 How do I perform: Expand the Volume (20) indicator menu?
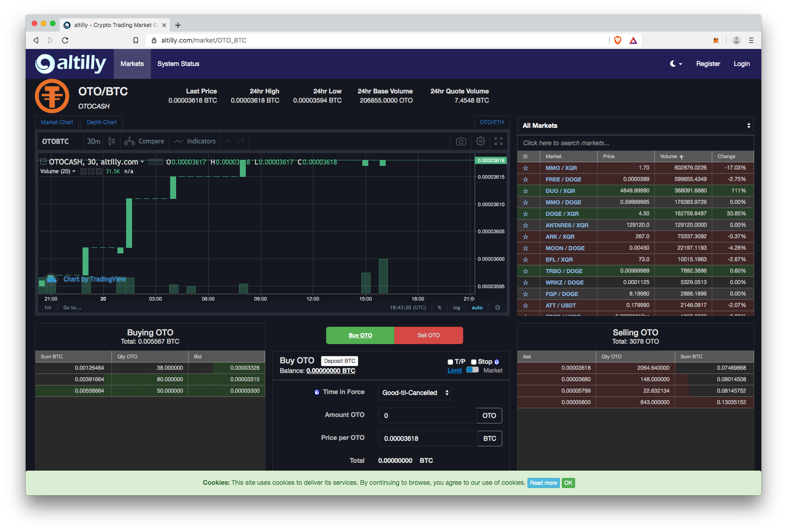[74, 171]
